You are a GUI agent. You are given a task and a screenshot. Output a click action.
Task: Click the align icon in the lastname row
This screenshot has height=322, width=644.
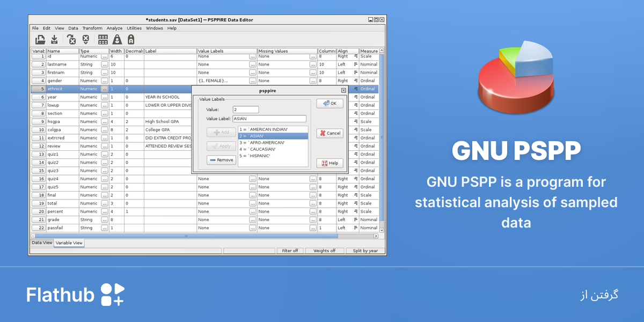click(x=355, y=64)
